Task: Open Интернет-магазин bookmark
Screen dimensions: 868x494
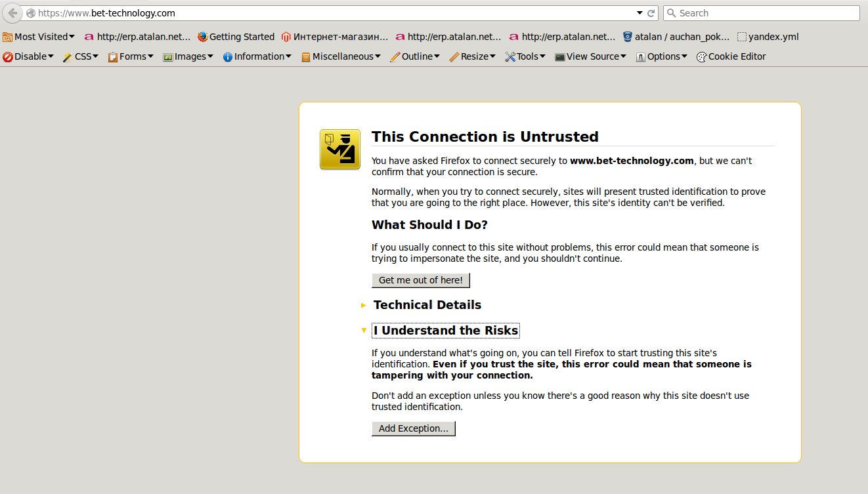Action: 334,37
